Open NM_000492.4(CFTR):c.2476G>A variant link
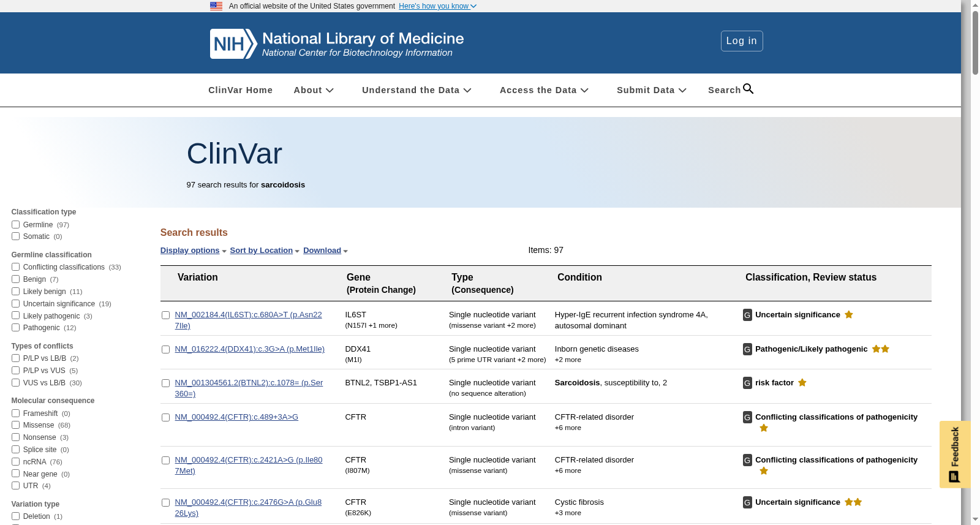980x525 pixels. click(248, 508)
